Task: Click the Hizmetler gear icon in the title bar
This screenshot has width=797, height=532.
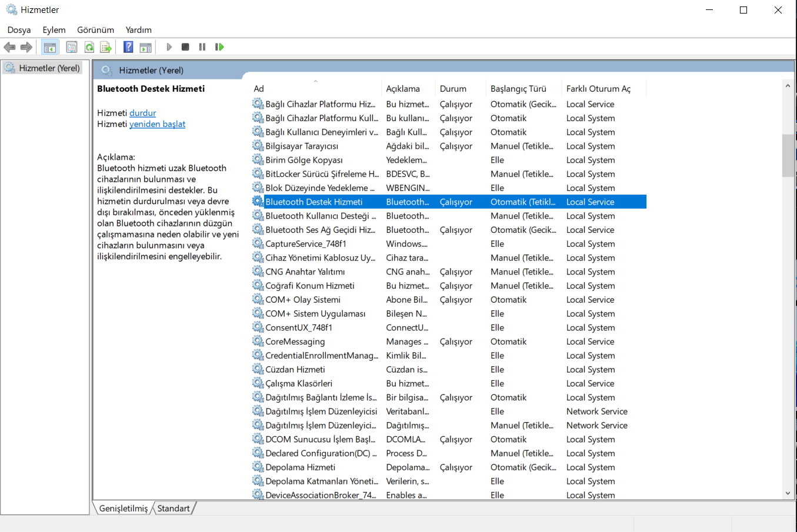Action: (x=11, y=10)
